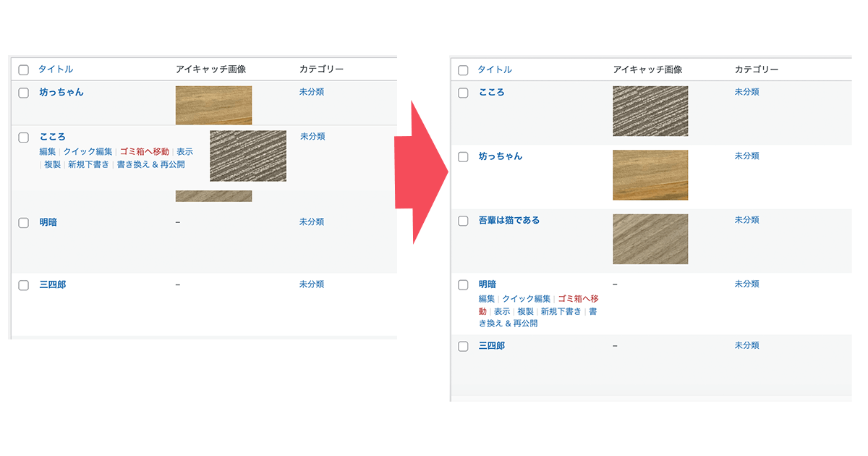Tick the 坊っちゃん checkbox in the left list

tap(23, 93)
